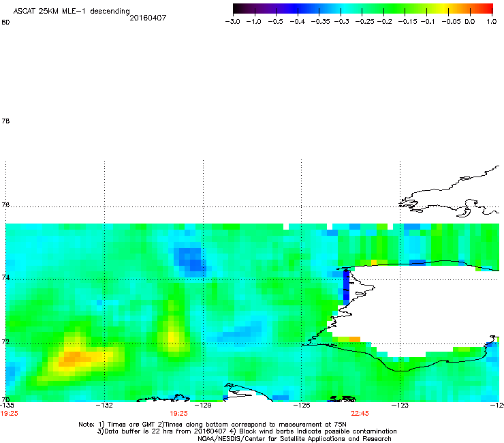Click the "-0.1" color scale label
The height and width of the screenshot is (443, 504).
pos(427,22)
